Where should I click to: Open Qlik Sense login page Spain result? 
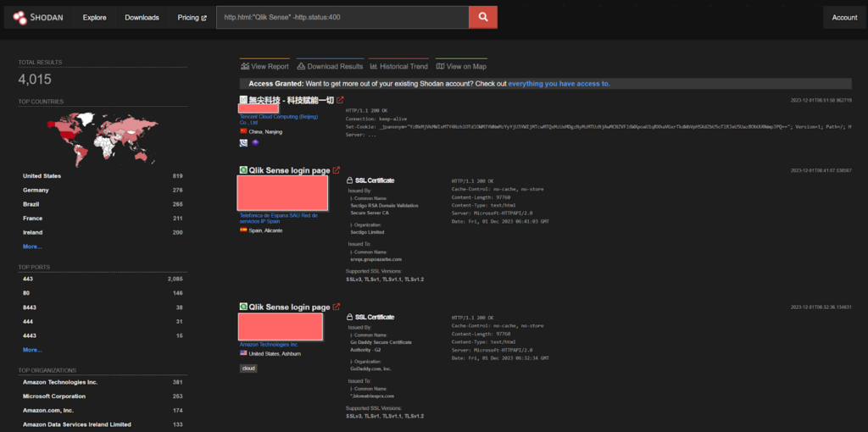[289, 170]
